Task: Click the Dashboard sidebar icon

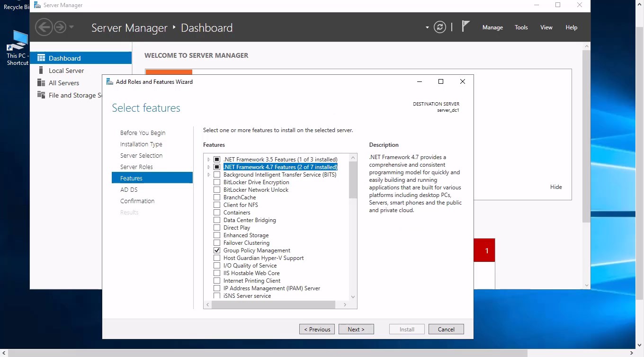Action: click(41, 58)
